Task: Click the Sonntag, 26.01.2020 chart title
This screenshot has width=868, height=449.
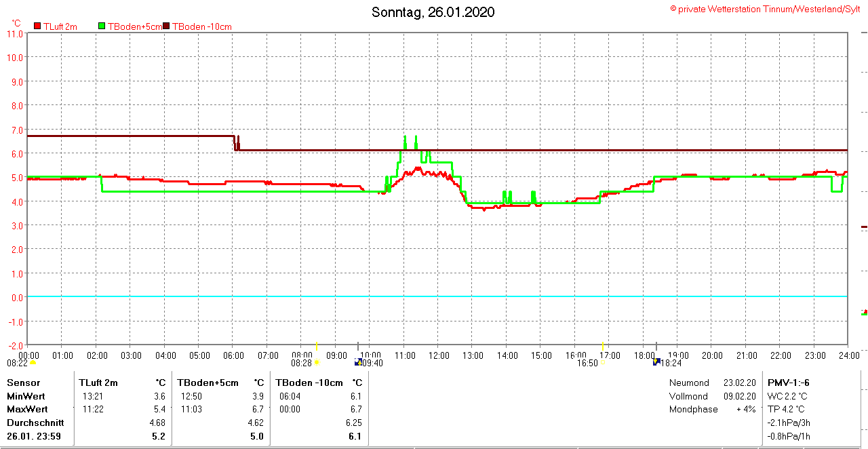Action: pyautogui.click(x=433, y=12)
